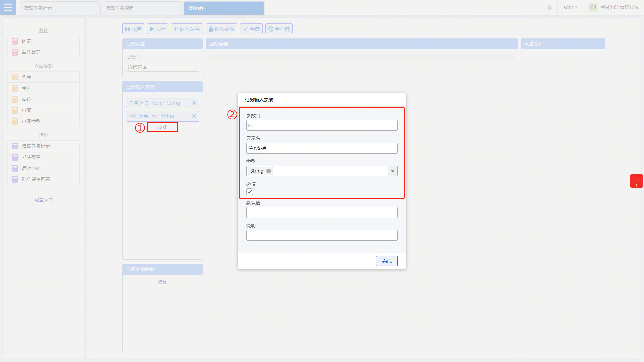The width and height of the screenshot is (644, 362).
Task: Click the 地图 sidebar icon
Action: [x=15, y=41]
